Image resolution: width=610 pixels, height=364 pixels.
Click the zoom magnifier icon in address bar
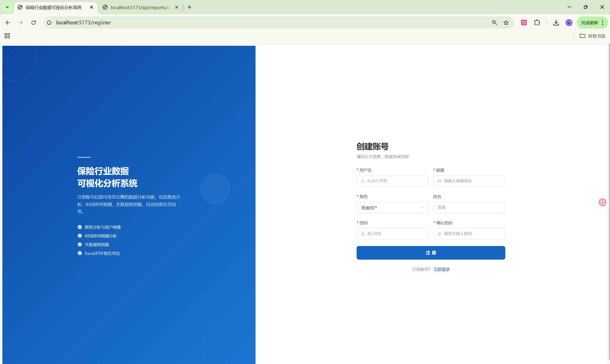coord(494,23)
